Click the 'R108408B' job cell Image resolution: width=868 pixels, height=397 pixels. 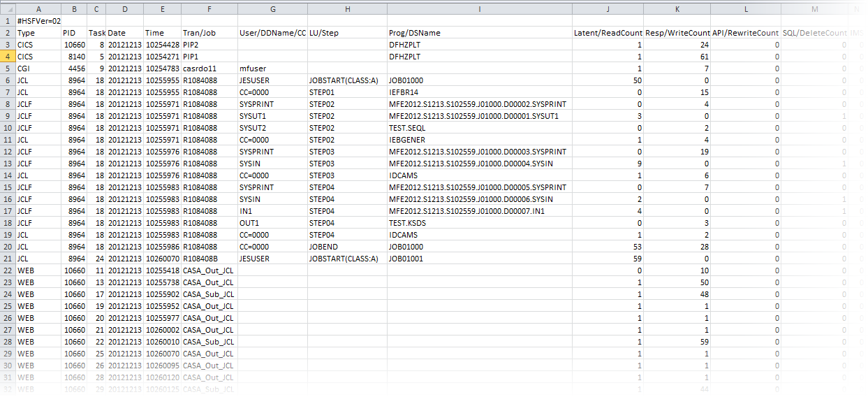(x=200, y=259)
